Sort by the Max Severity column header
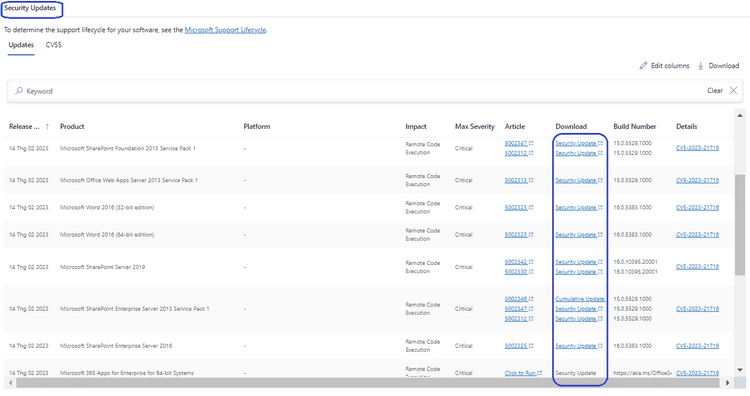The height and width of the screenshot is (396, 750). pos(474,127)
